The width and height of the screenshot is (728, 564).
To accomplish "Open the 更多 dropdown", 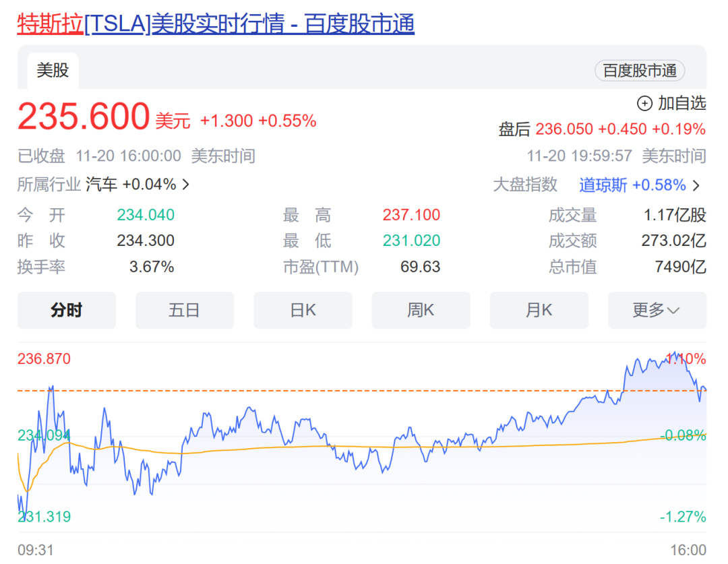I will 657,310.
